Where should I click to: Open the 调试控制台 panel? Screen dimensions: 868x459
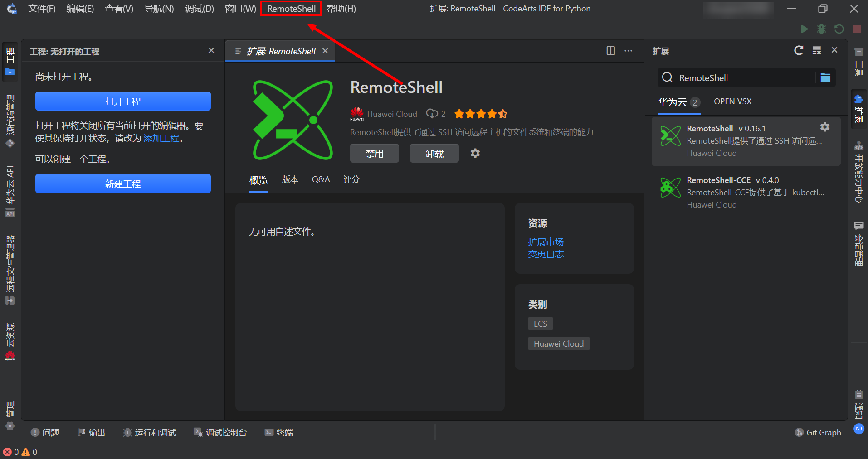(x=220, y=432)
